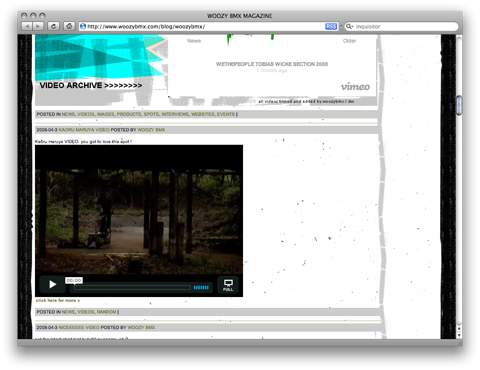Focus the Inquisitor search field
The width and height of the screenshot is (480, 370).
click(406, 26)
